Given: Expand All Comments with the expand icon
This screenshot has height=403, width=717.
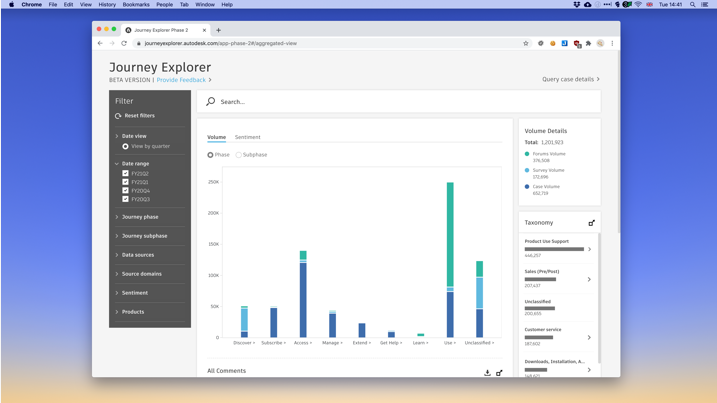Looking at the screenshot, I should 499,373.
